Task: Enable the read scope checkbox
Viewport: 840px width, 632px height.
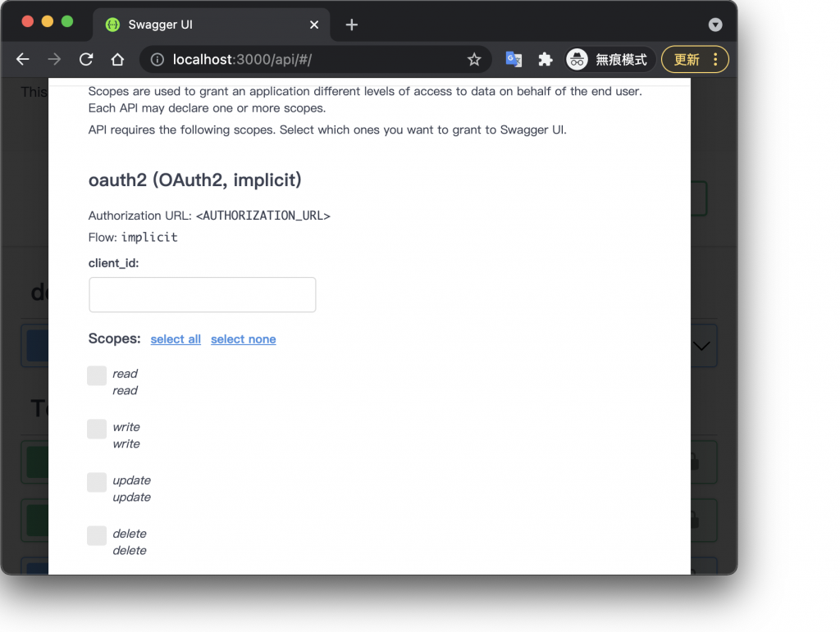Action: tap(97, 375)
